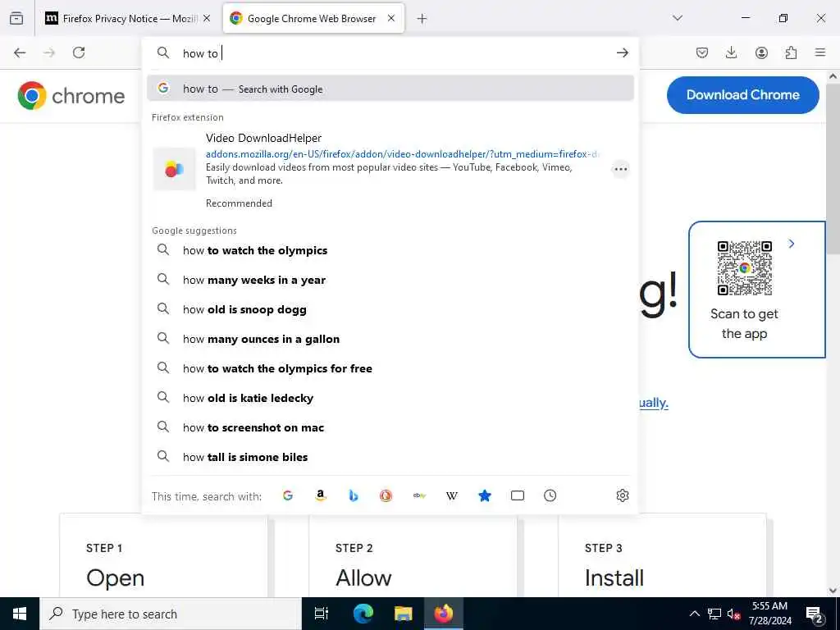Open search settings gear icon
The width and height of the screenshot is (840, 630).
pyautogui.click(x=623, y=495)
